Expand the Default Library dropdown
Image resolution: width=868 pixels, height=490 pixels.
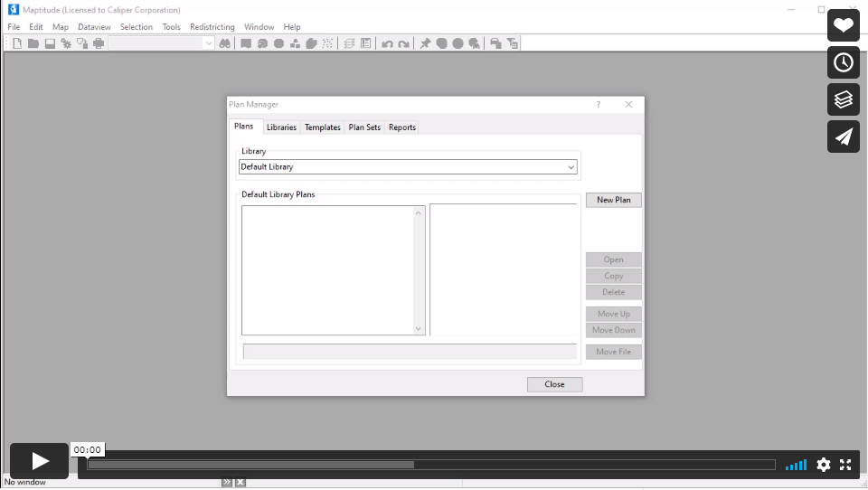(571, 167)
